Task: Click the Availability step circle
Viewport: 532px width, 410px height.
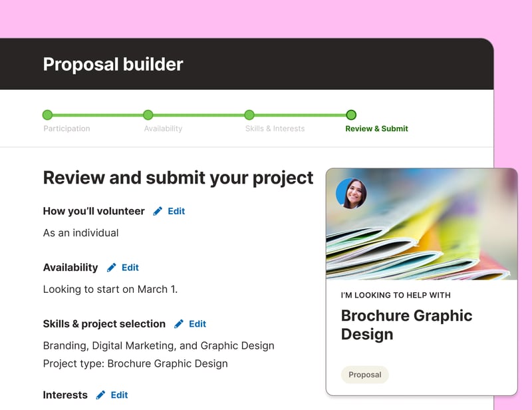Action: tap(148, 114)
